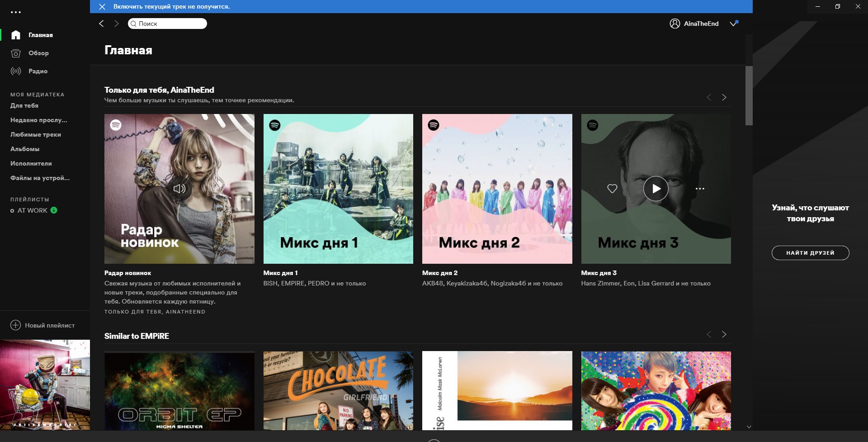Click the Hans Zimmer, Eon, Lisa Gerrard description
This screenshot has width=868, height=442.
(x=646, y=283)
